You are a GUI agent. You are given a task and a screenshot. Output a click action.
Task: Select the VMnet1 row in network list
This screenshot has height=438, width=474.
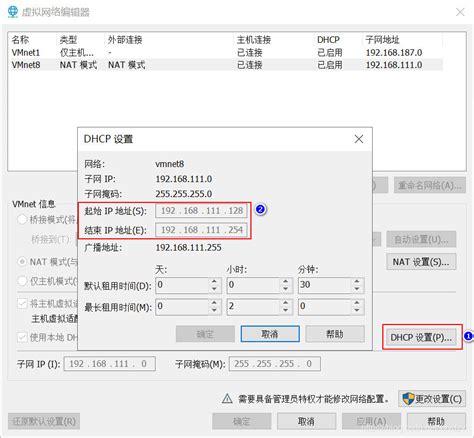coord(227,52)
